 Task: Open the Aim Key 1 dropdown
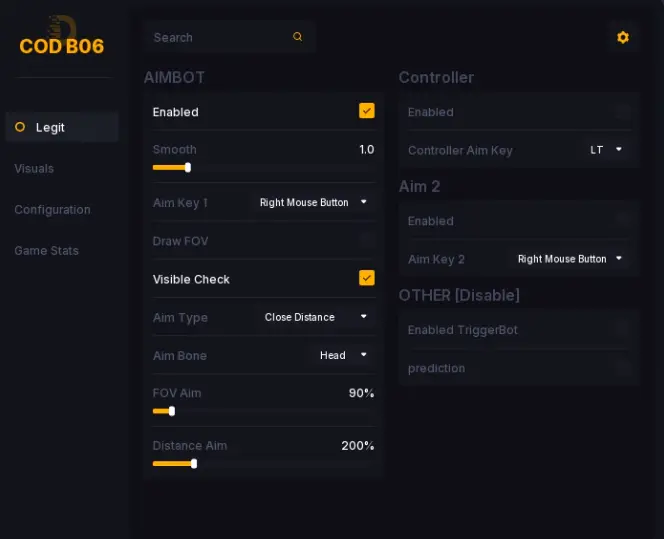click(313, 202)
